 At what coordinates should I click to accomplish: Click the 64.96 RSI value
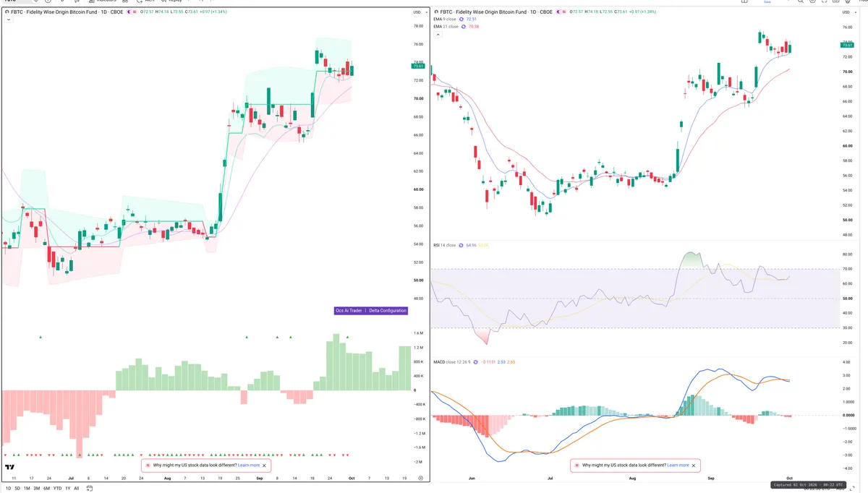(471, 245)
